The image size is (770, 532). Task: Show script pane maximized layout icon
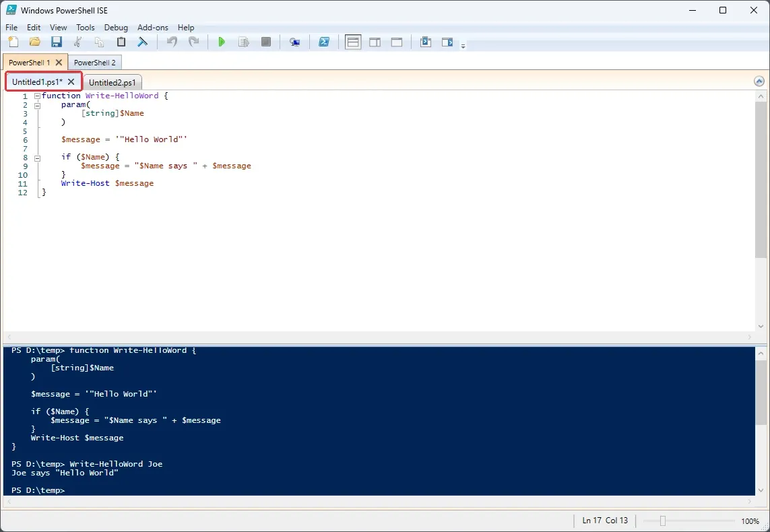397,42
